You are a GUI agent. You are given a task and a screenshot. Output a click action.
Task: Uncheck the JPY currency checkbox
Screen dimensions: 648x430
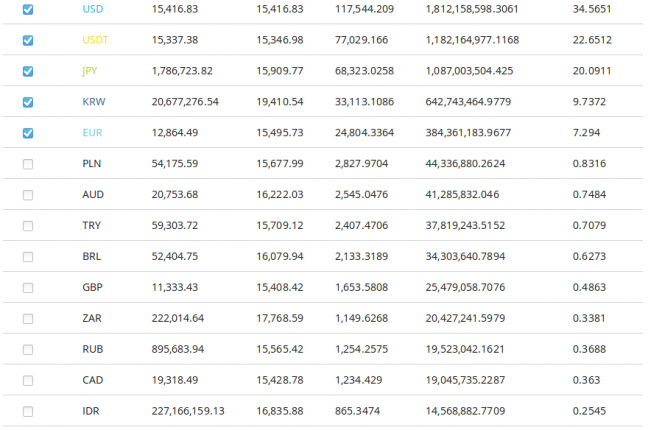click(28, 71)
